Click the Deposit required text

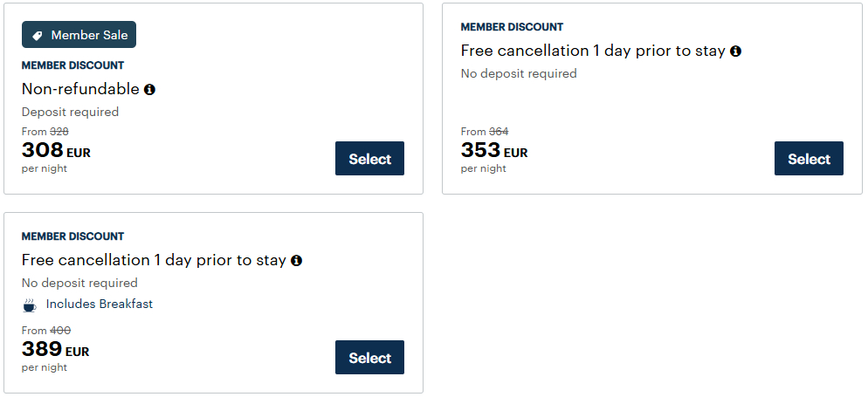[70, 112]
